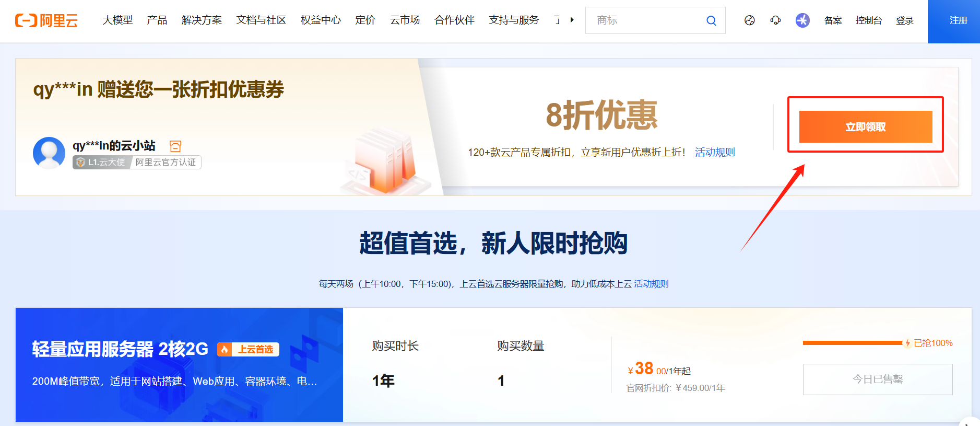
Task: Click the 登录 link
Action: point(905,20)
